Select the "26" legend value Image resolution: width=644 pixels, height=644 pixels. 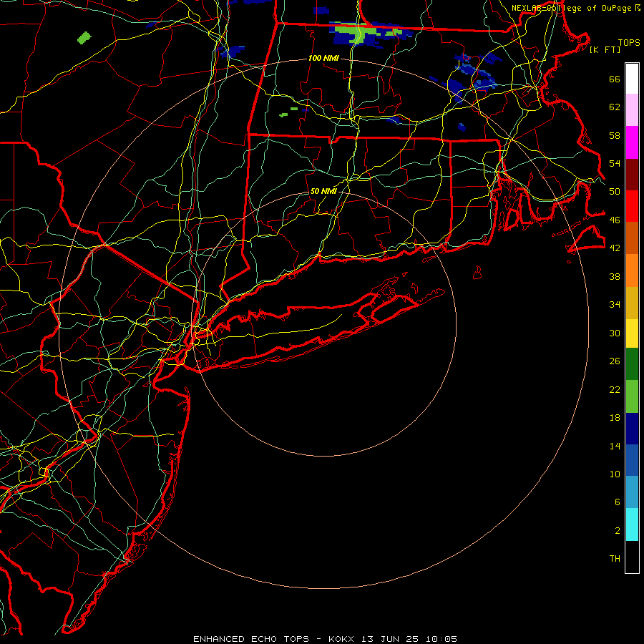click(615, 361)
